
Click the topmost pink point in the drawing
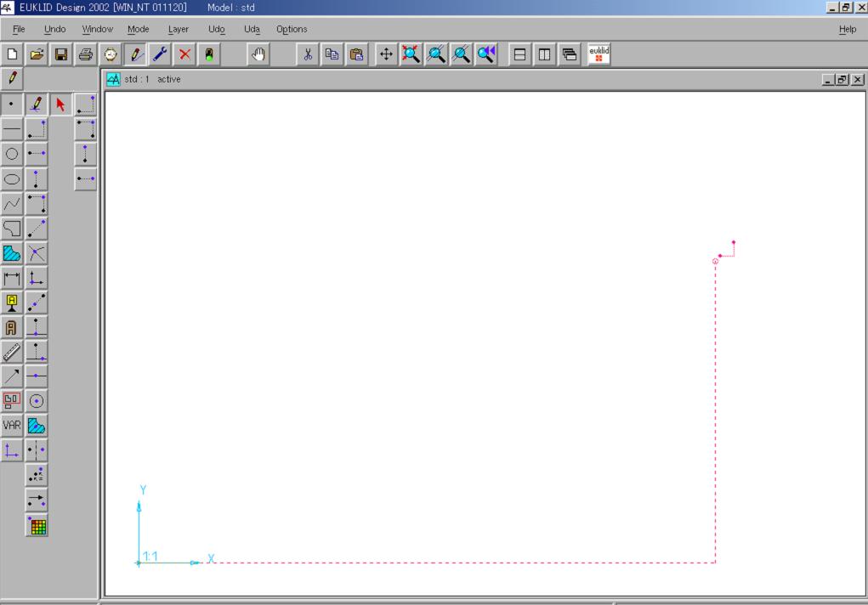(734, 242)
